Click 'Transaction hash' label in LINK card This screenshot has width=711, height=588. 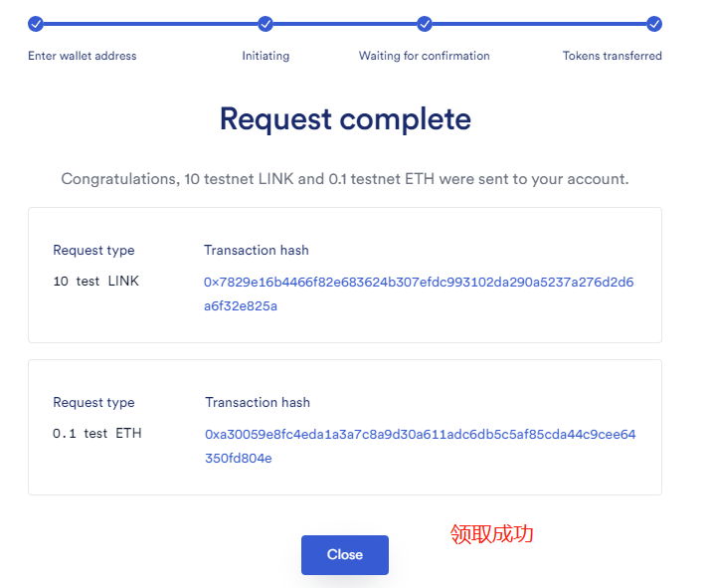pyautogui.click(x=257, y=250)
